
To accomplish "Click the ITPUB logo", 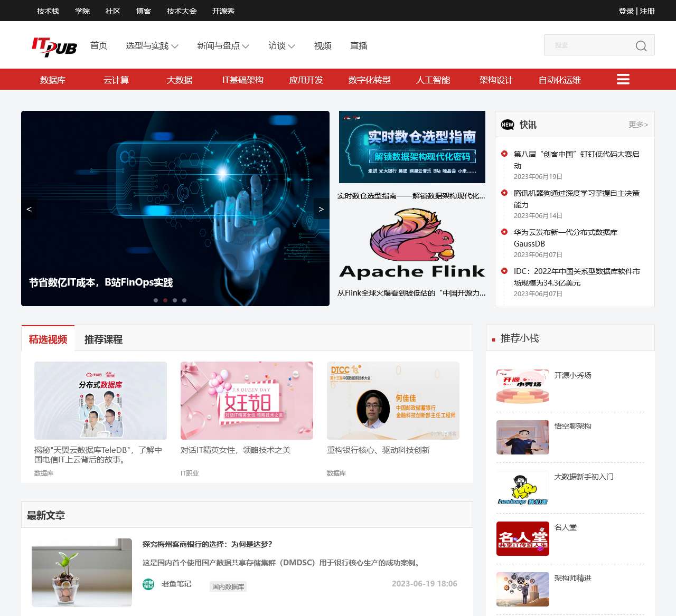I will pyautogui.click(x=54, y=46).
